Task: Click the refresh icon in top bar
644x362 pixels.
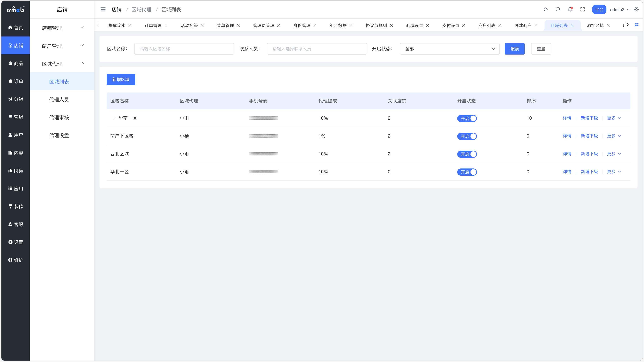Action: [545, 9]
